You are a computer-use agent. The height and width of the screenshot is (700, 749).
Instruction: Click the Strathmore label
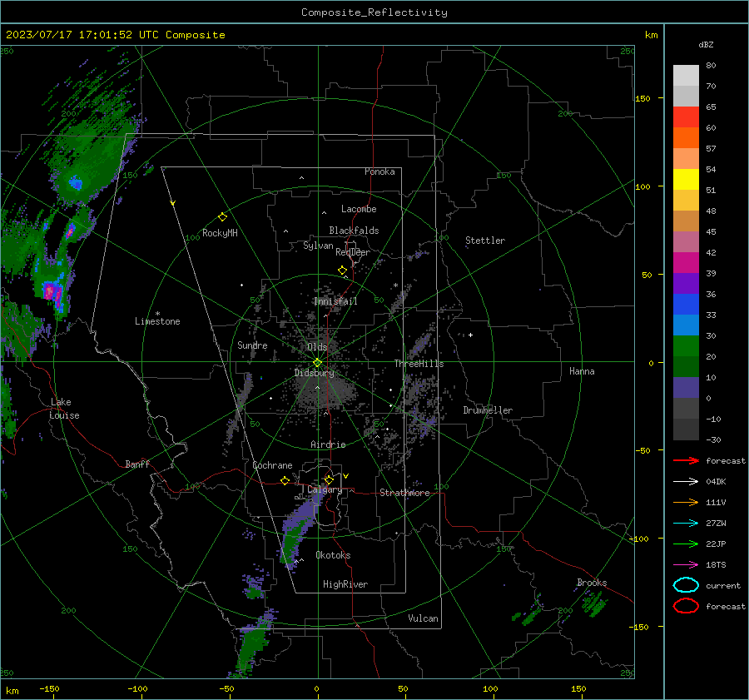(x=404, y=493)
